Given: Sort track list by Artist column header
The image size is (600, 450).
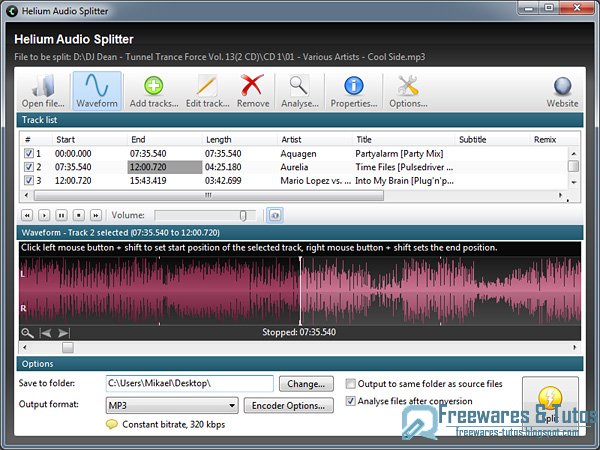Looking at the screenshot, I should coord(314,140).
